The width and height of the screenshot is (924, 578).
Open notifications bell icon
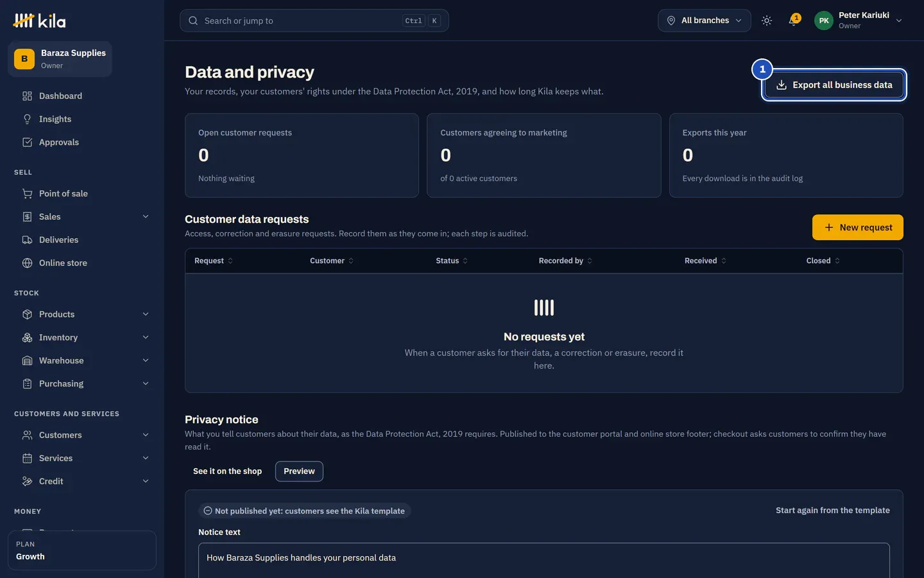point(793,21)
